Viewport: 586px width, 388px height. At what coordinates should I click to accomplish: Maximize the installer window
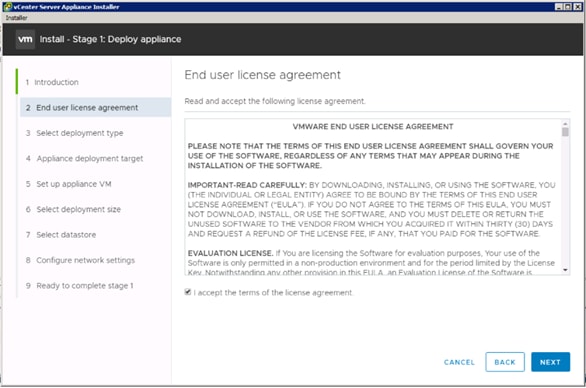tap(567, 7)
